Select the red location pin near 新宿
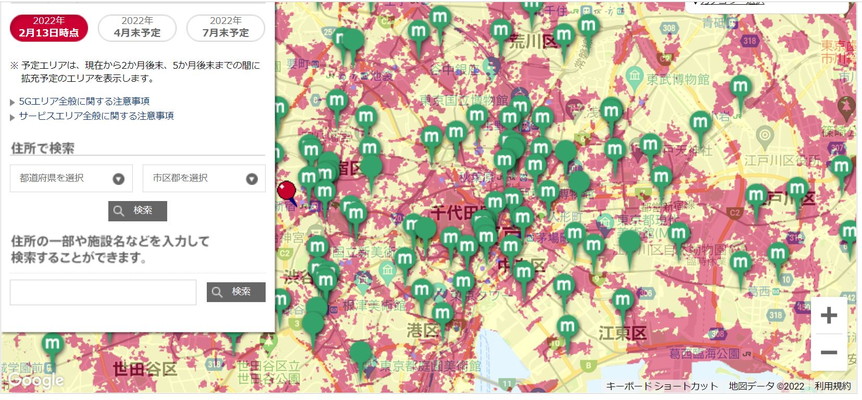Image resolution: width=862 pixels, height=400 pixels. [286, 193]
